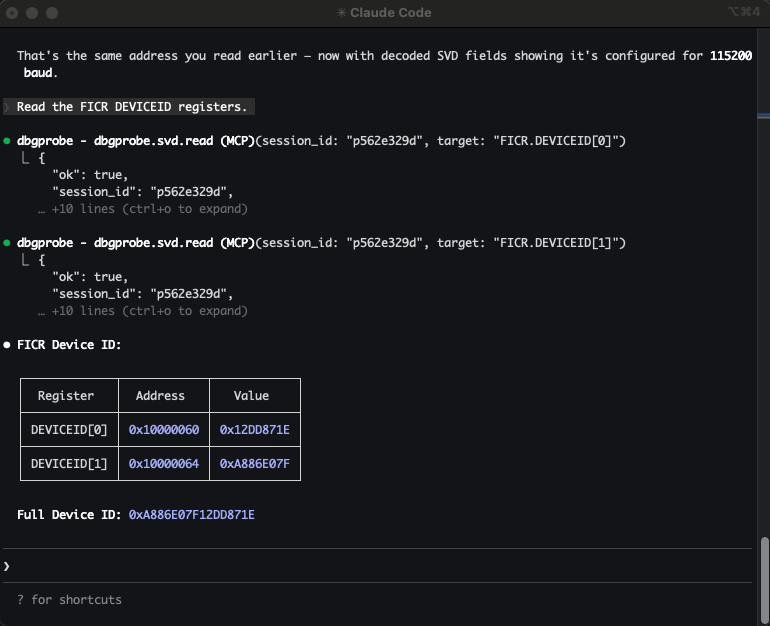
Task: Click the green status dot beside DEVICEID[1] read call
Action: point(7,243)
